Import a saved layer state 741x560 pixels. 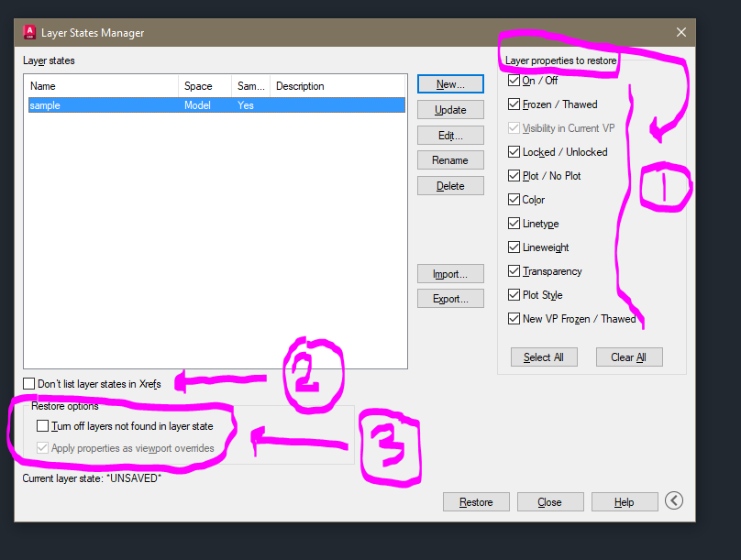coord(450,273)
